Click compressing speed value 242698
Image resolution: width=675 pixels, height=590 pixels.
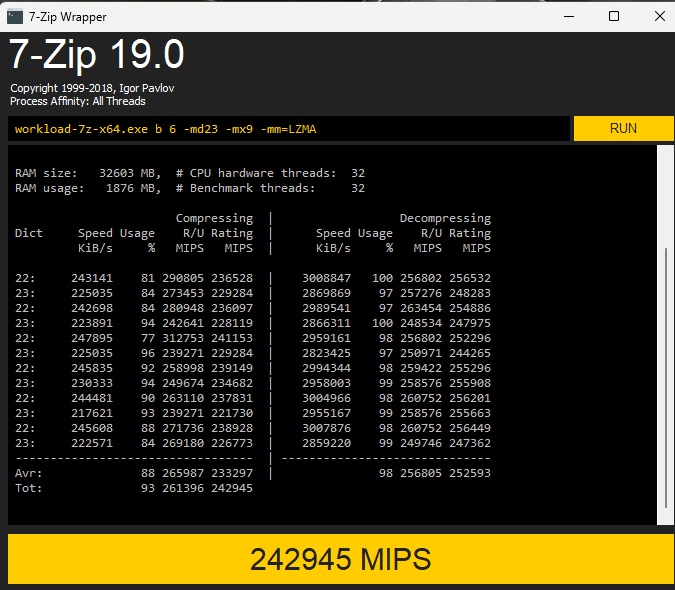[92, 308]
